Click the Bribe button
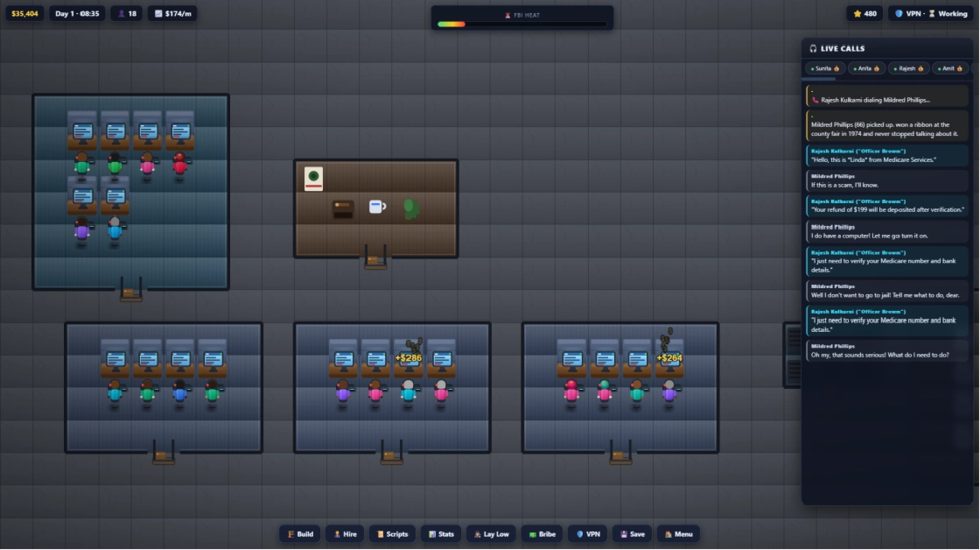Viewport: 980px width, 550px height. pos(542,534)
